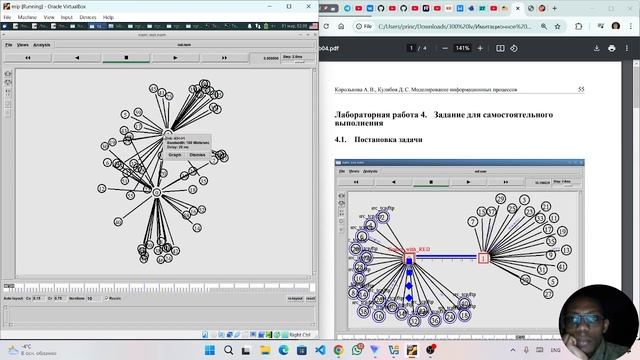
Task: Click the nam timeline slider bar
Action: pos(159,287)
